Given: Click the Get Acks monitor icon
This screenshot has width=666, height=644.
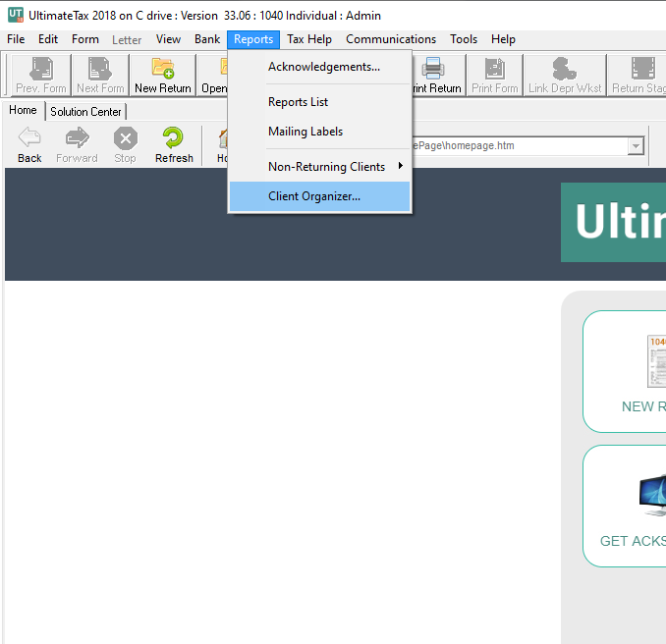Looking at the screenshot, I should (x=653, y=496).
